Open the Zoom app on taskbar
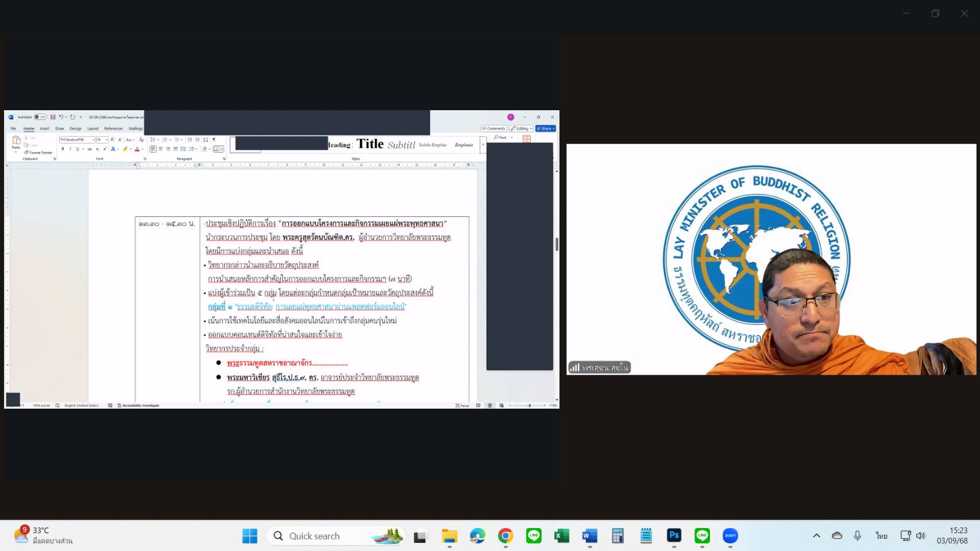This screenshot has height=551, width=980. click(730, 536)
